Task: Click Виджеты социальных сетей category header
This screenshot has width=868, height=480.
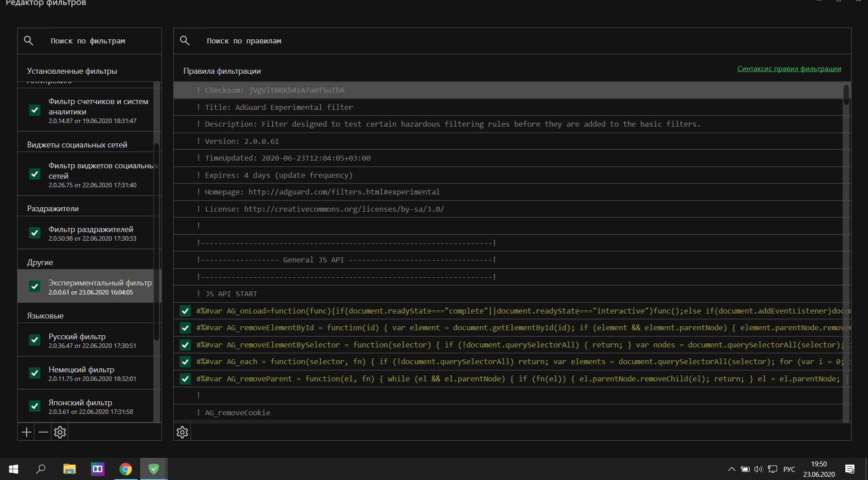Action: coord(77,145)
